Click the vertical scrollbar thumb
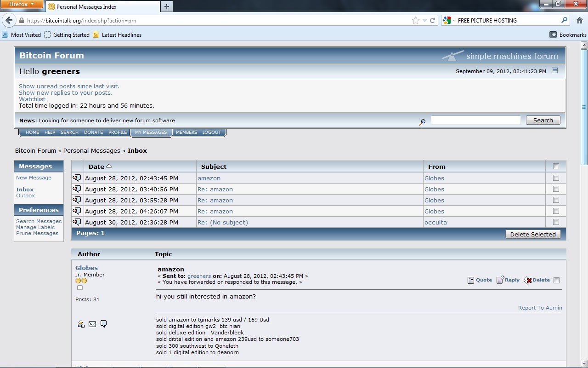 pos(584,107)
